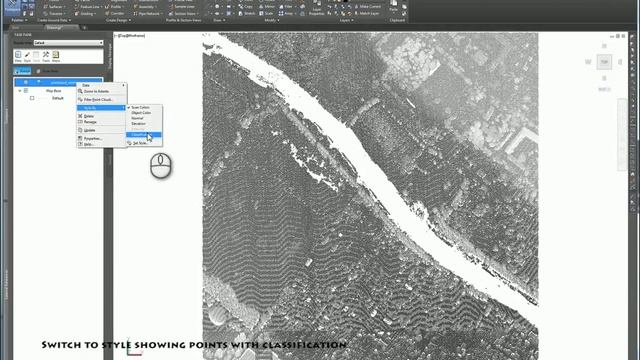Choose Help in the context menu
This screenshot has width=640, height=360.
tap(102, 144)
